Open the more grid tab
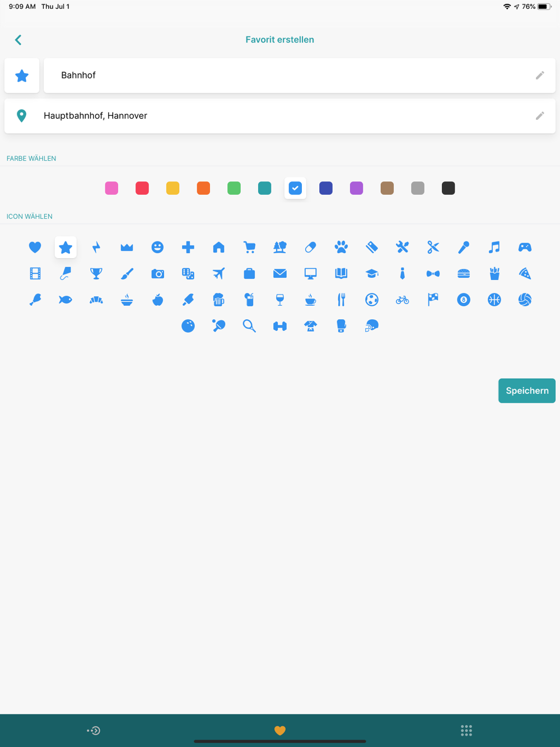Image resolution: width=560 pixels, height=747 pixels. (x=466, y=730)
